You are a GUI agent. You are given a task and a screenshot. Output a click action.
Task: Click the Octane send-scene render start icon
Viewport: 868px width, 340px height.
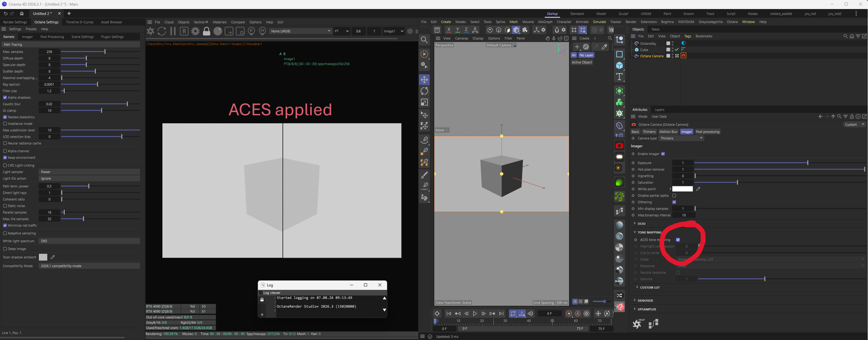150,31
